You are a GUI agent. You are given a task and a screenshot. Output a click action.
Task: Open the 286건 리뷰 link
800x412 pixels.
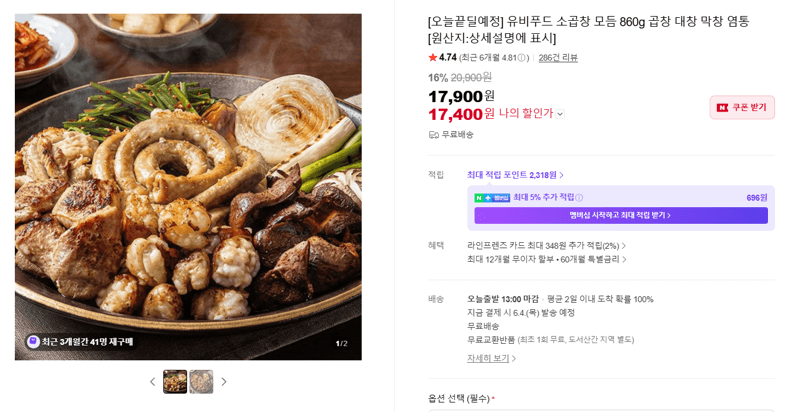coord(558,58)
